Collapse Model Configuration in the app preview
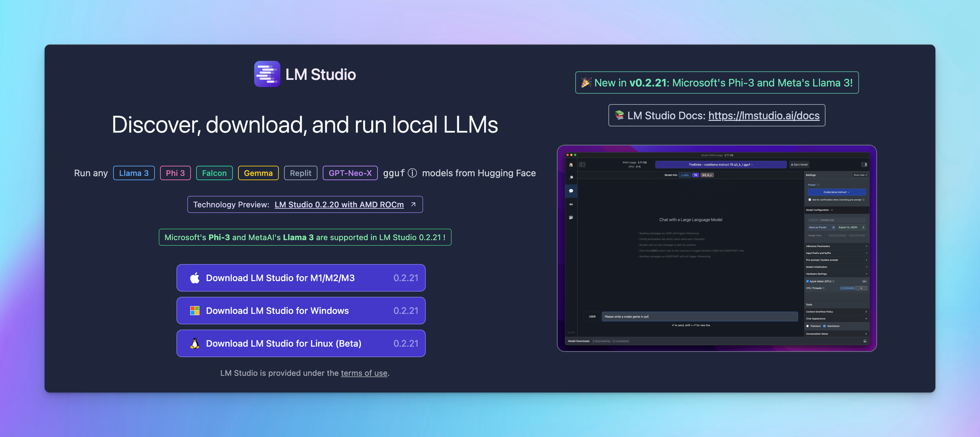Viewport: 980px width, 437px height. point(836,210)
